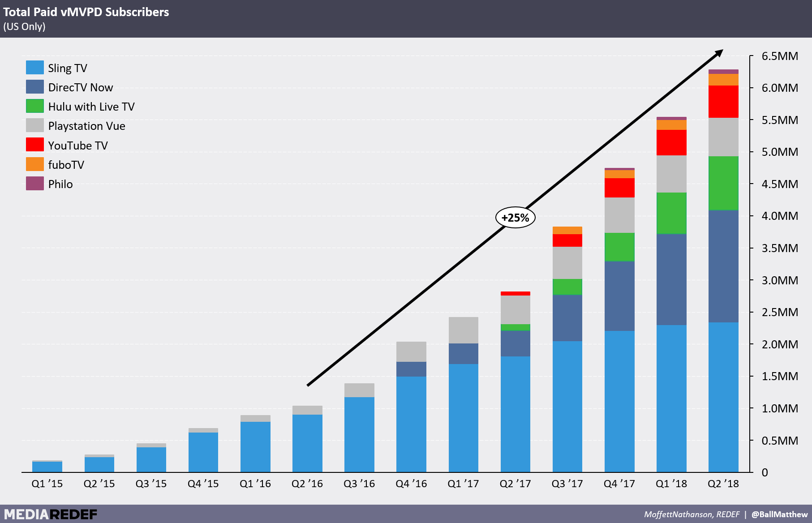Click the Q2 '17 x-axis label
812x523 pixels.
coord(515,484)
